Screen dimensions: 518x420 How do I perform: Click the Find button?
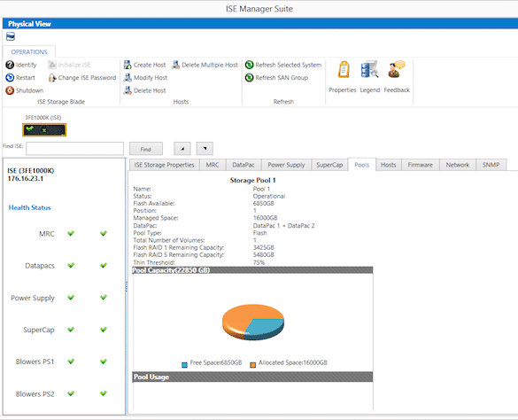pyautogui.click(x=146, y=149)
